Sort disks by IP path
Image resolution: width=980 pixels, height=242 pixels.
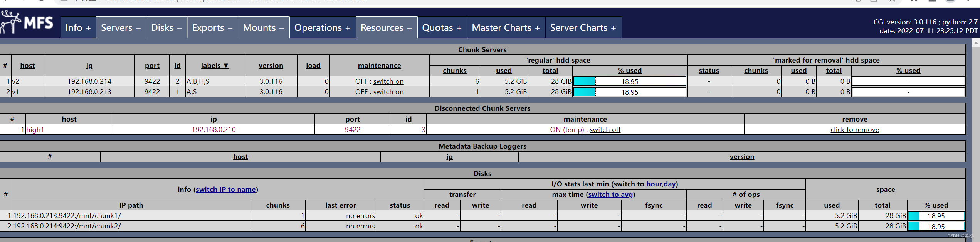point(131,205)
